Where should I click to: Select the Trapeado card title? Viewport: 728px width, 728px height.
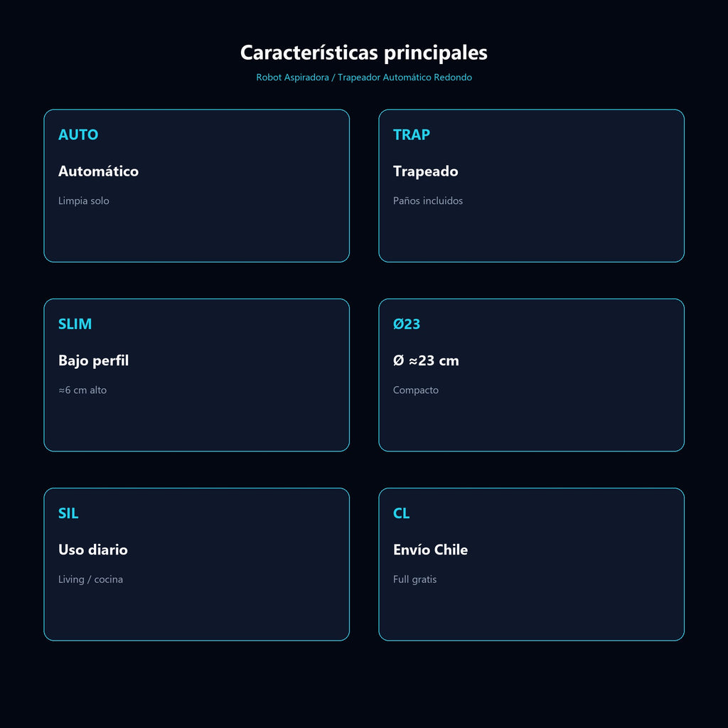(425, 172)
